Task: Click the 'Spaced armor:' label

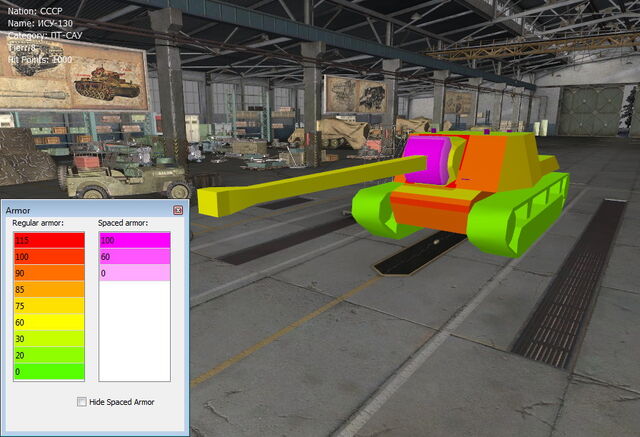Action: click(123, 223)
